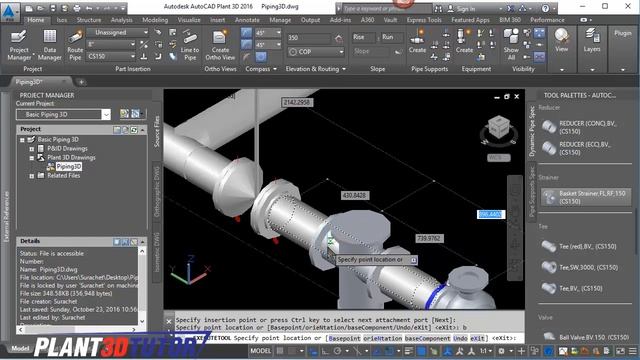Image resolution: width=640 pixels, height=360 pixels.
Task: Click the Plugin ribbon button
Action: (622, 33)
